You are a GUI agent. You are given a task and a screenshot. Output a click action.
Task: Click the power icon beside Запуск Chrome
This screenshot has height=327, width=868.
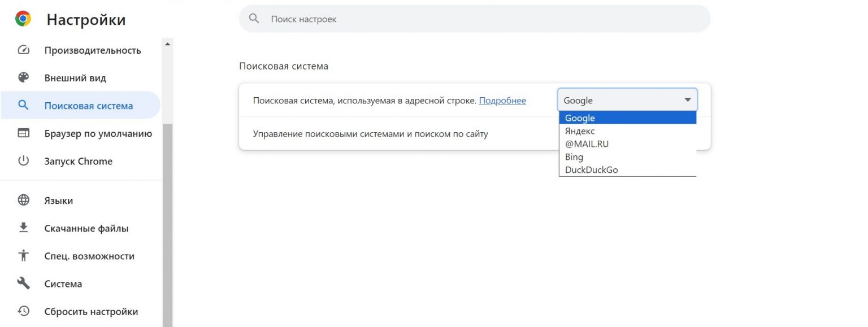(23, 161)
